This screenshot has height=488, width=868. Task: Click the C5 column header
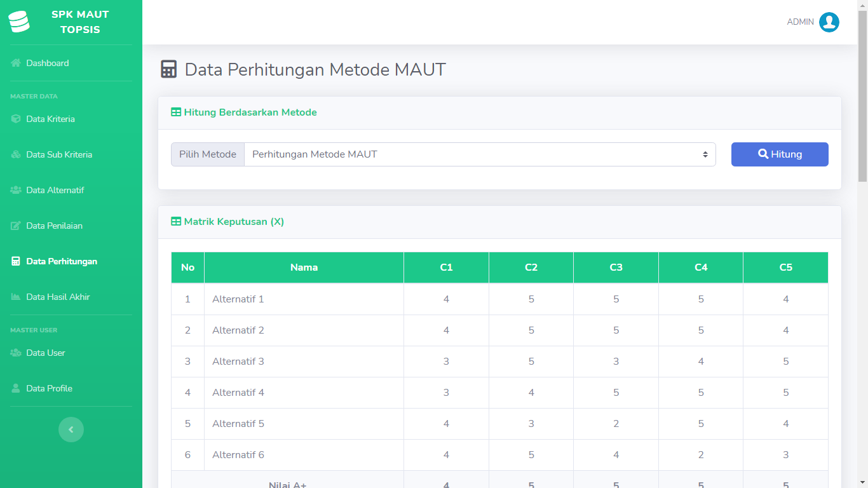click(786, 268)
